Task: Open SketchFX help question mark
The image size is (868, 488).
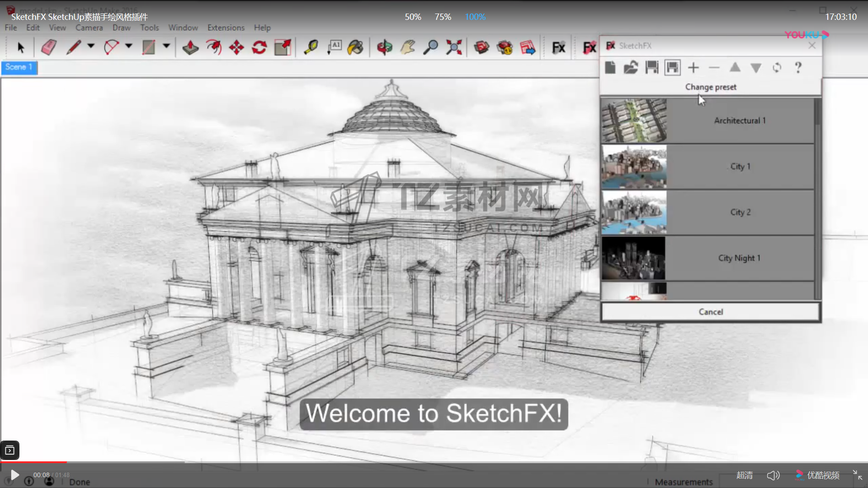Action: (798, 68)
